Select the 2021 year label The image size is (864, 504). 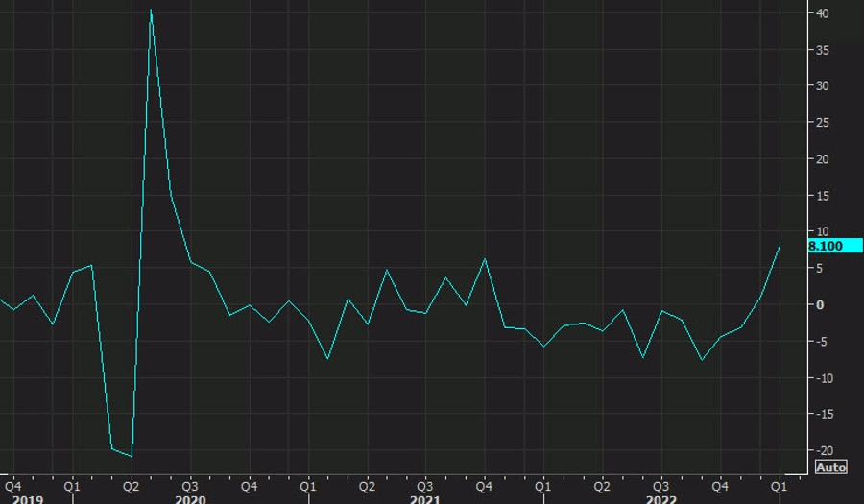pos(425,499)
